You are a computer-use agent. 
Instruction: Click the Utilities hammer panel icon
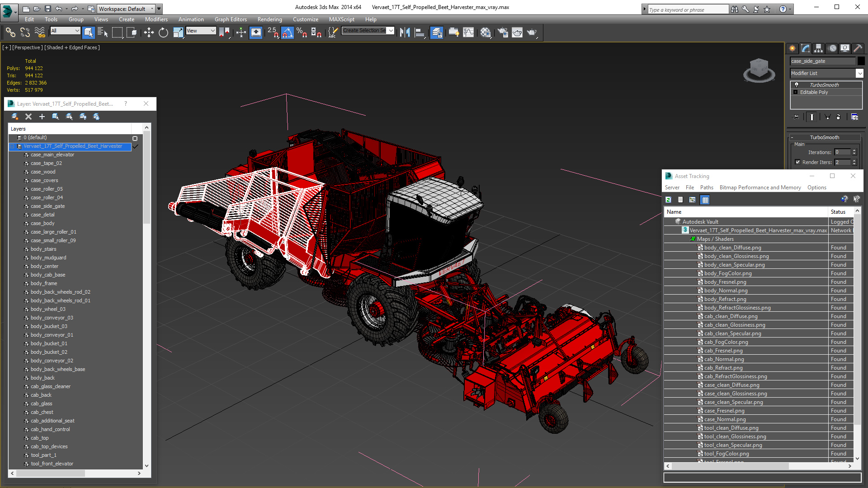pyautogui.click(x=858, y=48)
